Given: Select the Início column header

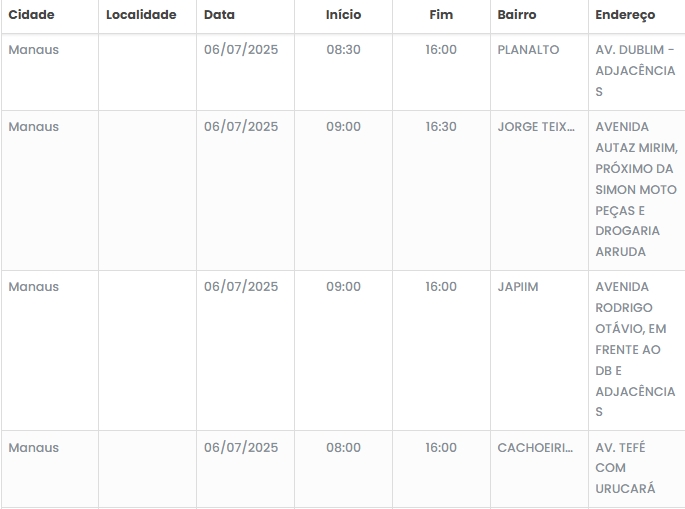Looking at the screenshot, I should pos(343,15).
